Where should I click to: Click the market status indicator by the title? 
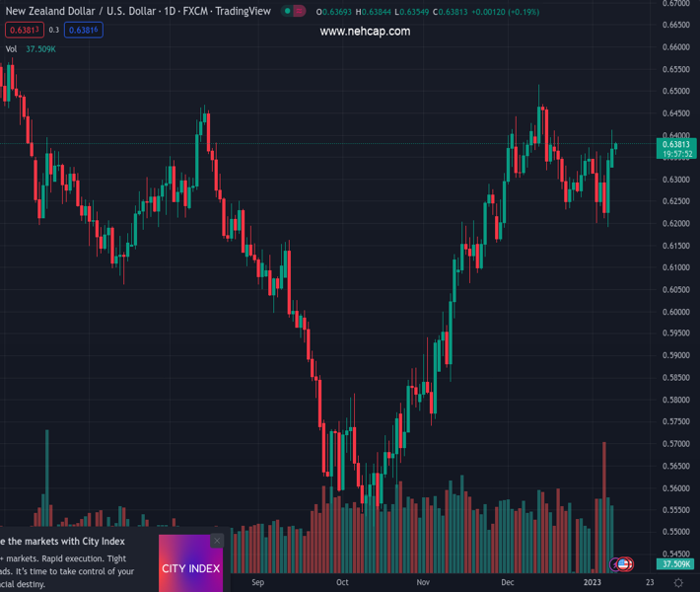click(x=288, y=12)
